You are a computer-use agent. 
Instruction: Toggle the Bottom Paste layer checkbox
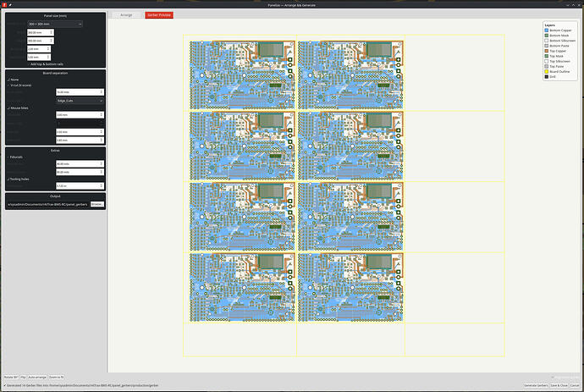pos(547,46)
